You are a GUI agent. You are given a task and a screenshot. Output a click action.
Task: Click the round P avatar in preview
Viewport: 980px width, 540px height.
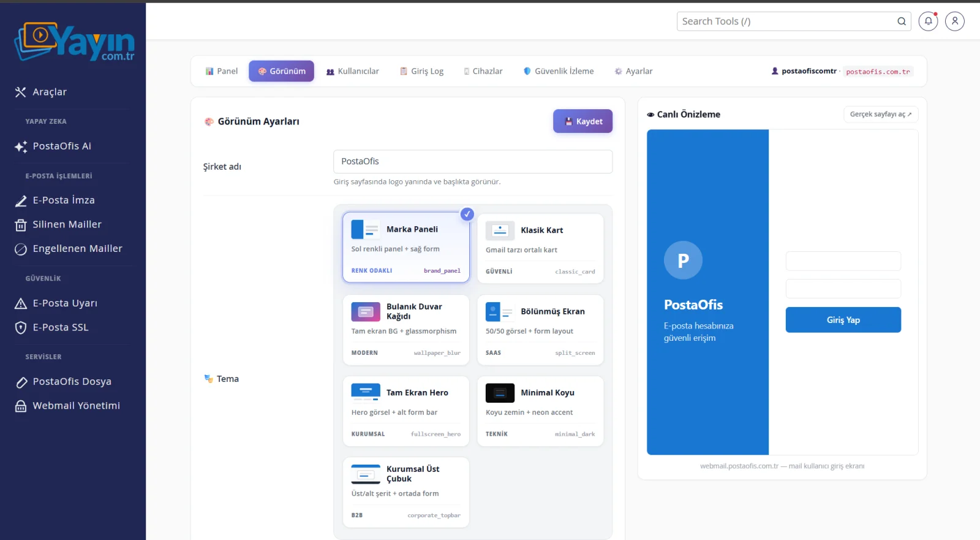pyautogui.click(x=683, y=260)
